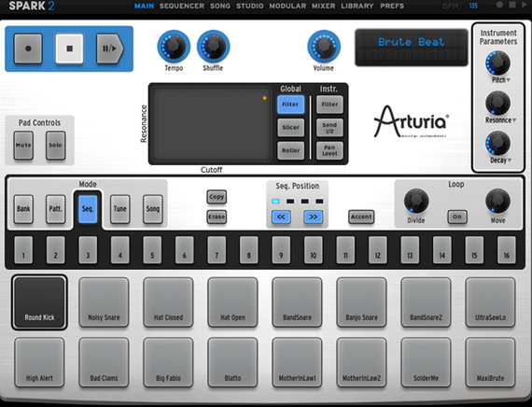This screenshot has height=407, width=532.
Task: Expand the Resonance parameter dropdown arrow
Action: 514,120
